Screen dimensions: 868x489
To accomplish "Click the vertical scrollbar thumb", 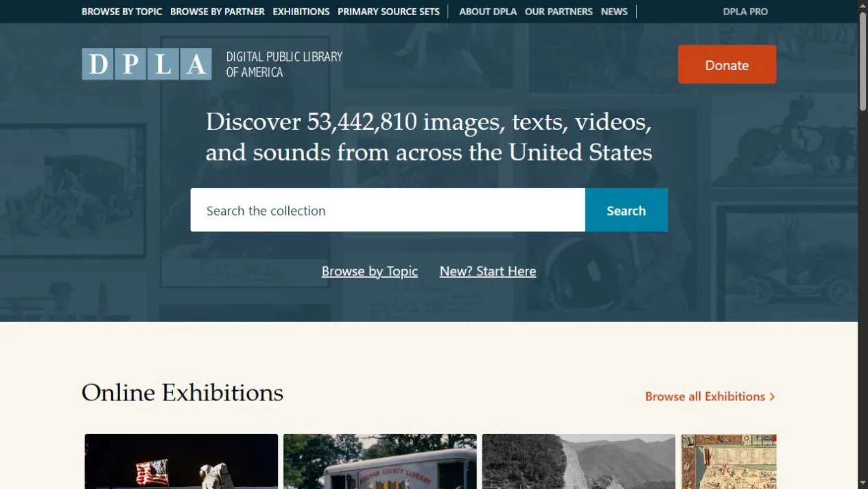I will pyautogui.click(x=863, y=60).
